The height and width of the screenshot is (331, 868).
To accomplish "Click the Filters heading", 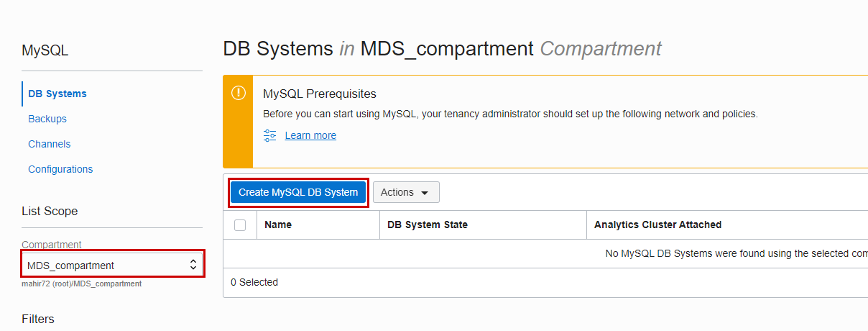I will click(x=38, y=319).
